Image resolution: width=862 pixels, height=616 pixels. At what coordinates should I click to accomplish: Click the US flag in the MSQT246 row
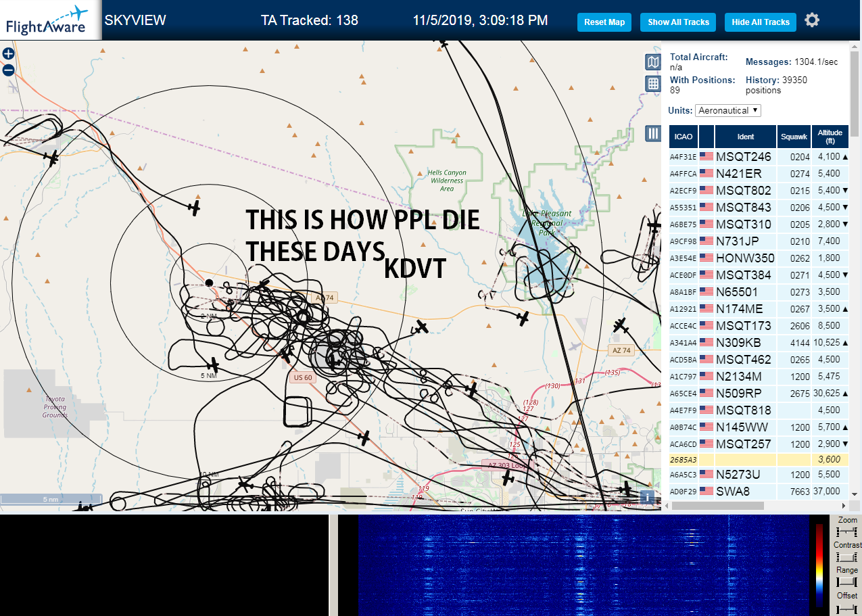pos(707,156)
